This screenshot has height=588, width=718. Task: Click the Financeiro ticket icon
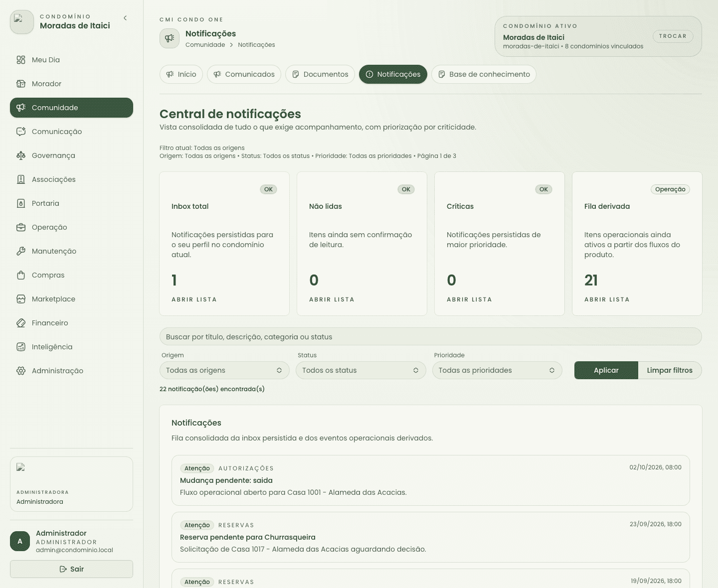coord(21,323)
